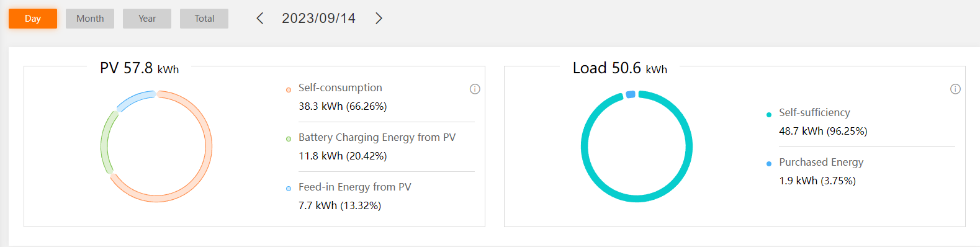The width and height of the screenshot is (980, 247).
Task: Switch to the Day view
Action: click(x=33, y=19)
